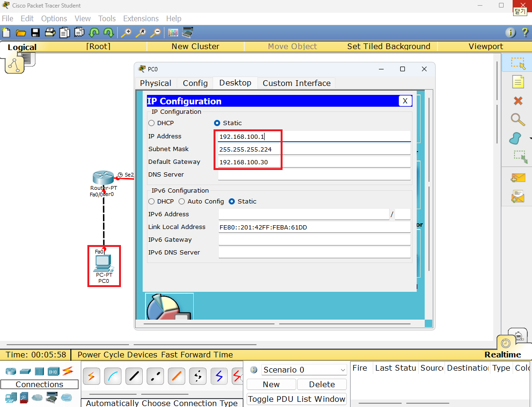
Task: Open the Custom Interface tab of PC0
Action: (297, 83)
